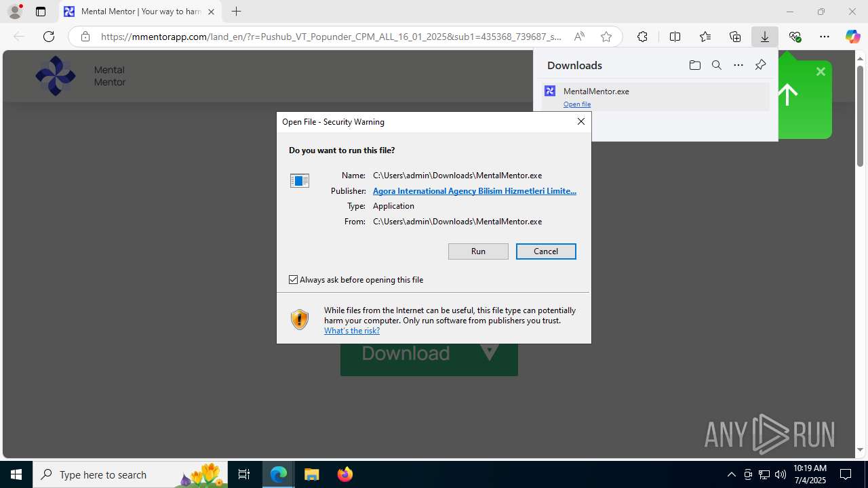Open the Windows Start menu
Image resolution: width=868 pixels, height=488 pixels.
click(16, 474)
